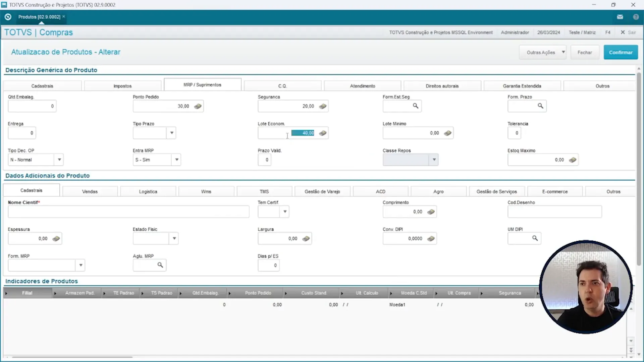Expand the Classe Repos dropdown
This screenshot has width=644, height=362.
point(434,160)
